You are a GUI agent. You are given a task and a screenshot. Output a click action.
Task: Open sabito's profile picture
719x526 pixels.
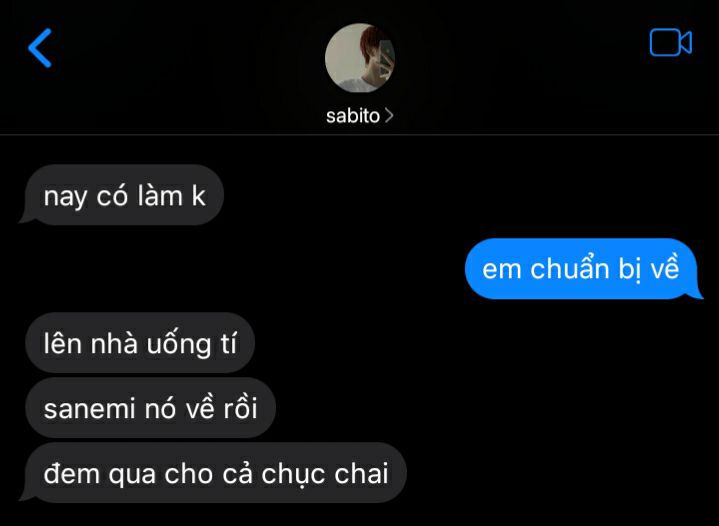tap(360, 58)
